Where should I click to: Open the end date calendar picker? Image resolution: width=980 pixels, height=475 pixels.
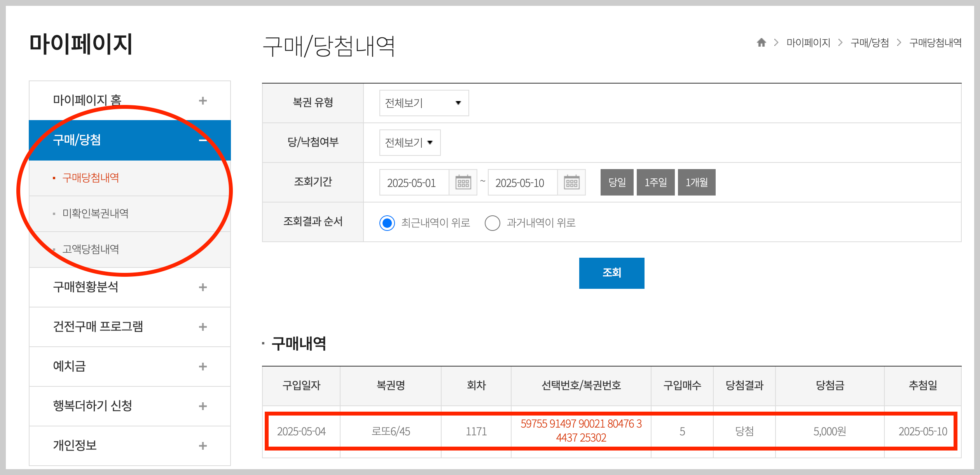click(571, 182)
